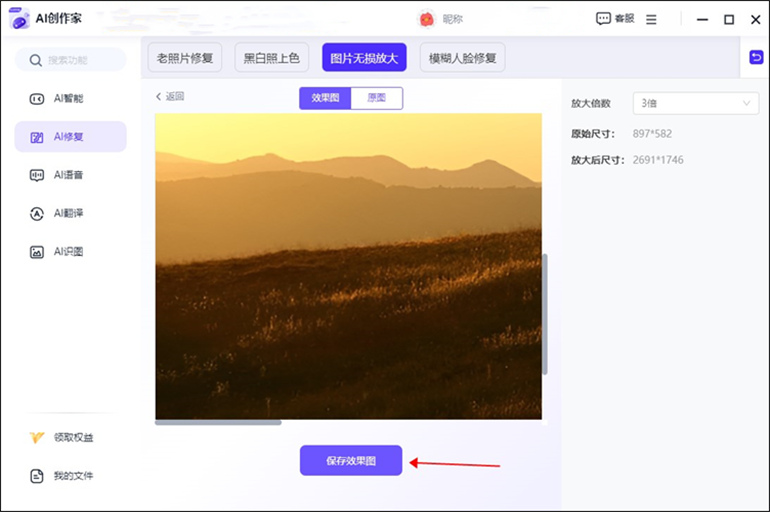This screenshot has height=512, width=770.
Task: Click the user avatar icon
Action: pyautogui.click(x=426, y=19)
